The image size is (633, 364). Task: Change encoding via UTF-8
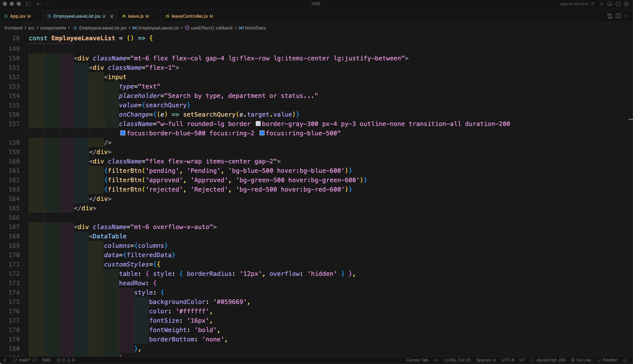508,360
